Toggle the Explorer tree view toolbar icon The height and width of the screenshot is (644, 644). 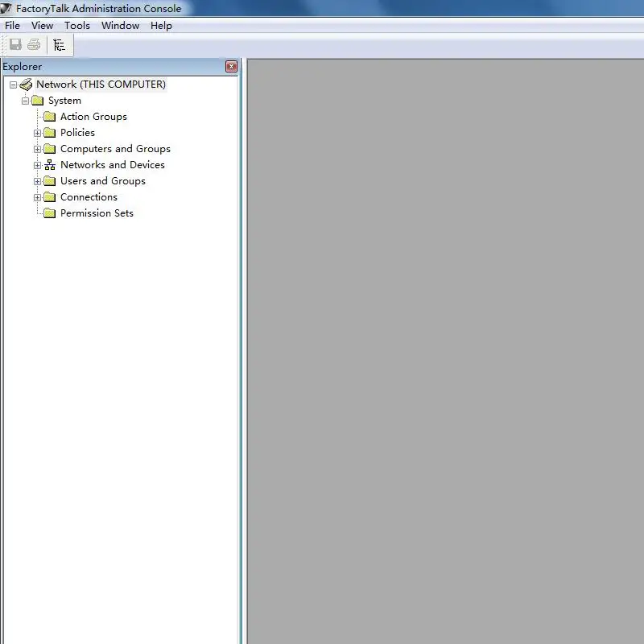(x=59, y=45)
